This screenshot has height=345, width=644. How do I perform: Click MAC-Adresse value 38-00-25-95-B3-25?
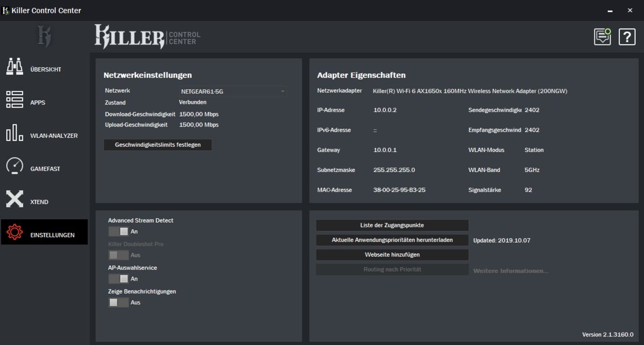399,190
